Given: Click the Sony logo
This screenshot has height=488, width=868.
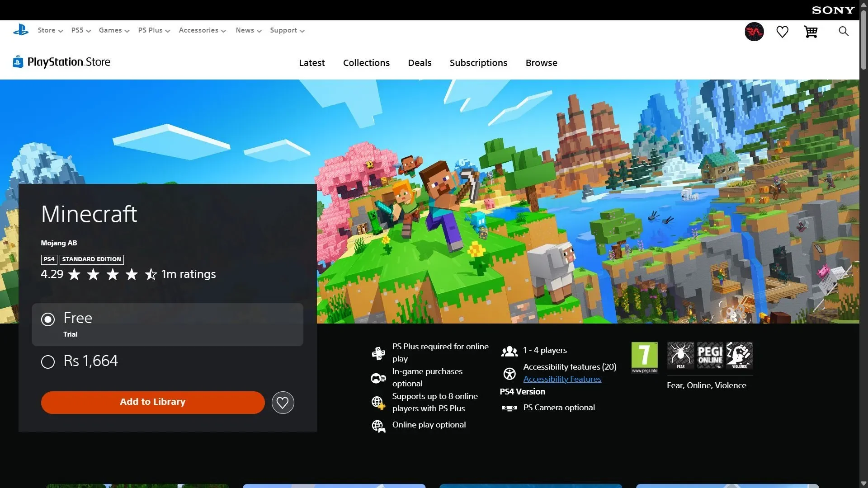Looking at the screenshot, I should [x=833, y=10].
